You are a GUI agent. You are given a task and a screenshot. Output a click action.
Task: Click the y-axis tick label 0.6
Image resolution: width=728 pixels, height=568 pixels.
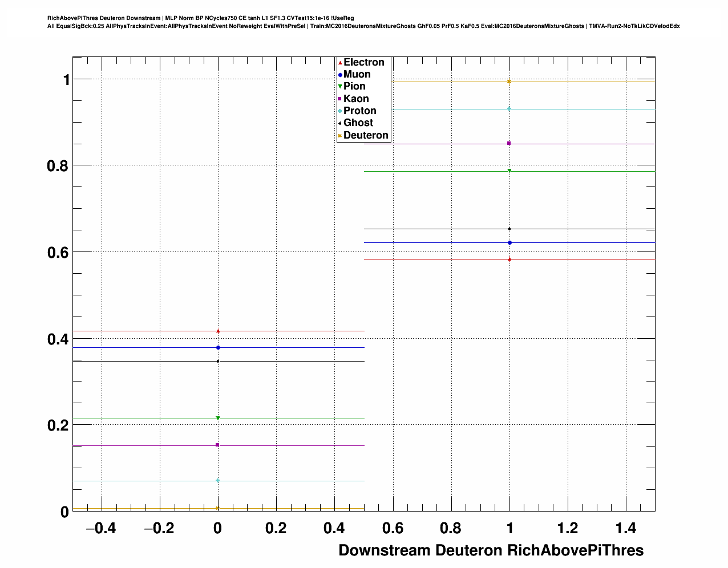tap(58, 252)
